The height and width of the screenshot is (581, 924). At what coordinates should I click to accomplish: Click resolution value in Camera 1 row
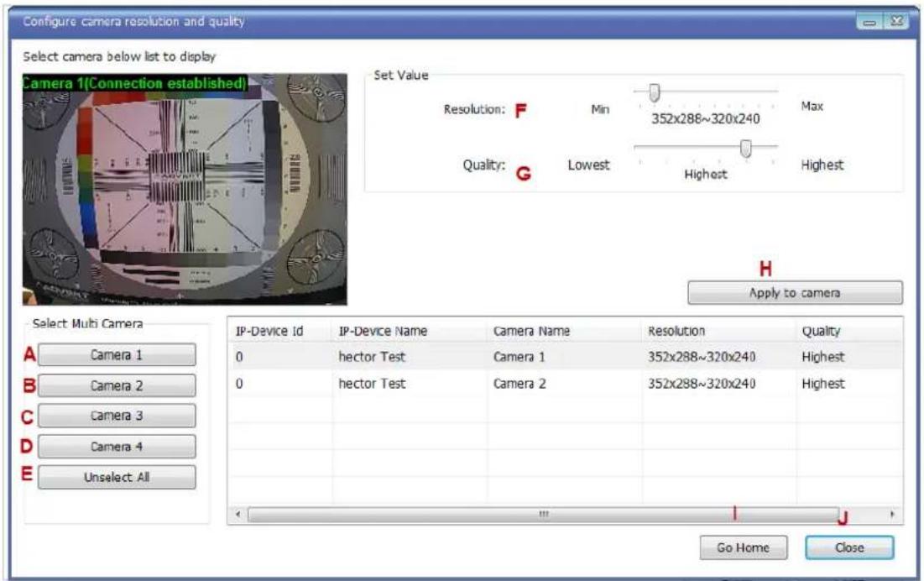pos(702,357)
